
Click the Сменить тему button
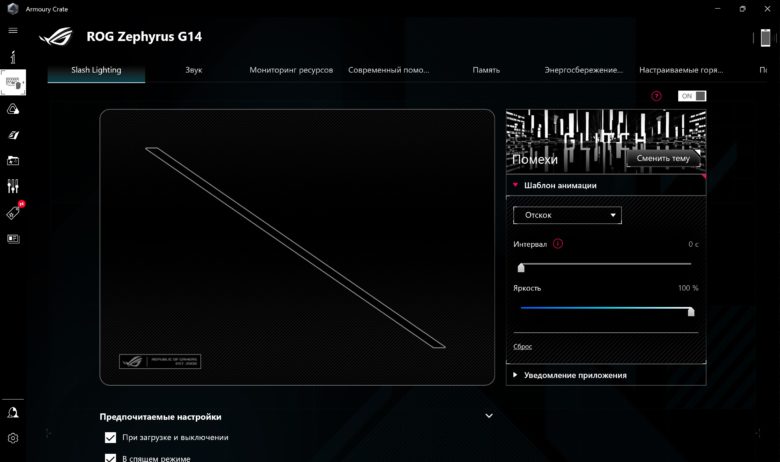coord(663,158)
